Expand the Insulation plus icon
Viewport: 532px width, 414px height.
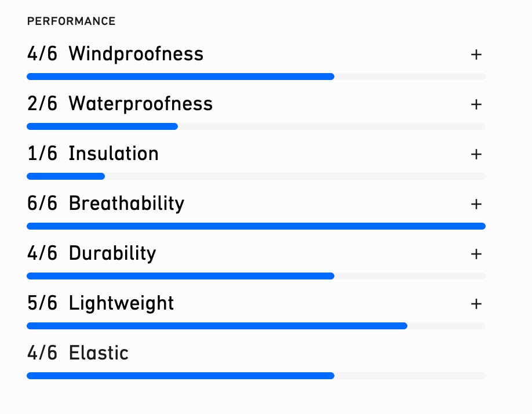(x=476, y=154)
